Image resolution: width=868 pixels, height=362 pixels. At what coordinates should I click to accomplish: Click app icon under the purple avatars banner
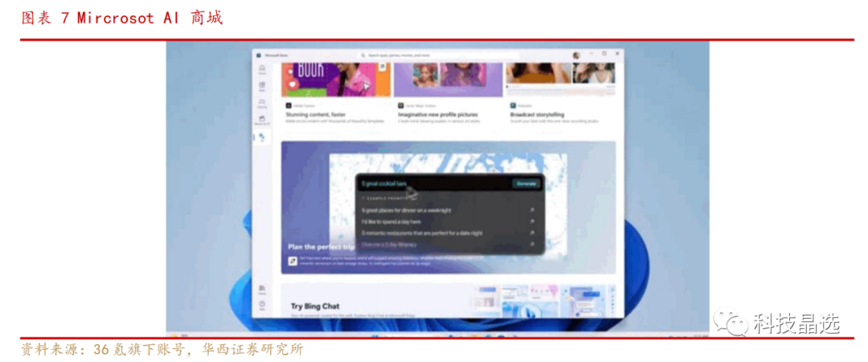401,105
